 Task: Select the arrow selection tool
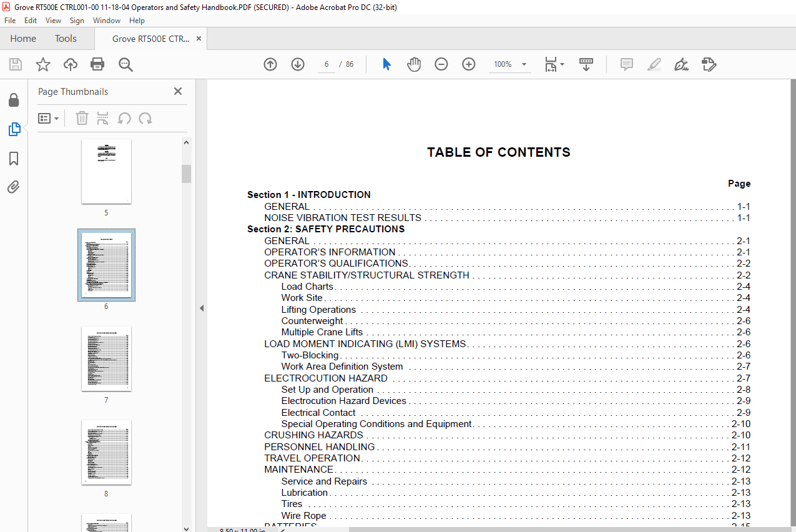[386, 64]
